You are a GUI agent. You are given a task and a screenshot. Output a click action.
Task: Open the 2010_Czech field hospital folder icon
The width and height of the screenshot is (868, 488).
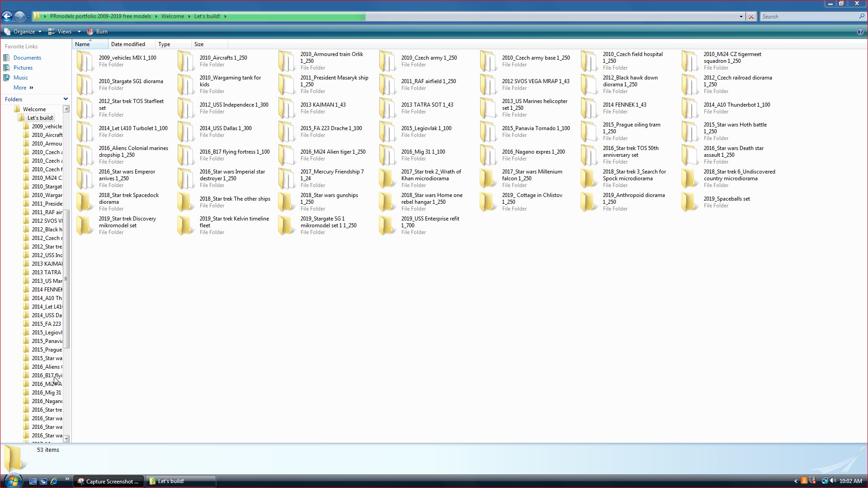pos(590,61)
